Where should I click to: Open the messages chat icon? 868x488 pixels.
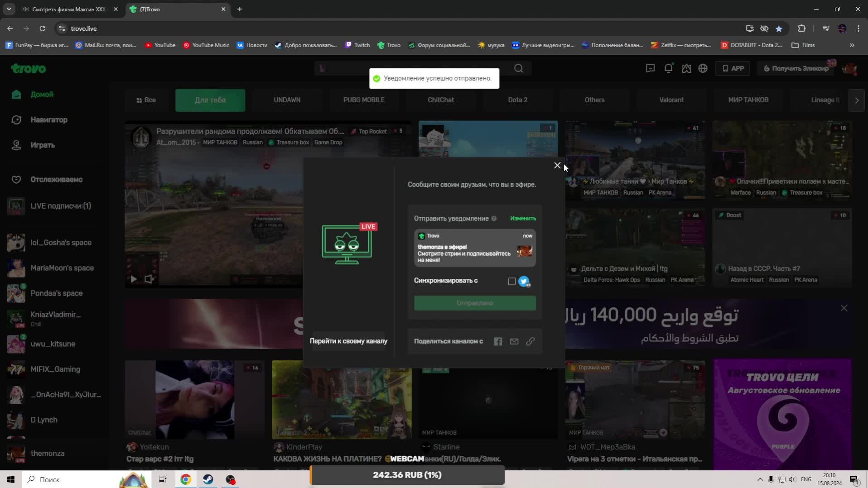coord(651,68)
